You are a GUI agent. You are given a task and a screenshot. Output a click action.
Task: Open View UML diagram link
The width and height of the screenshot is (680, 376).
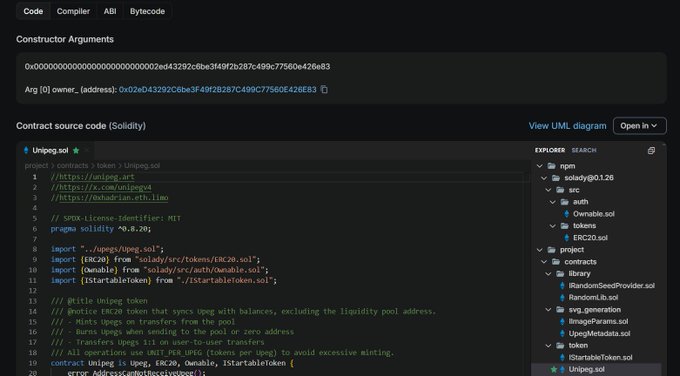567,126
